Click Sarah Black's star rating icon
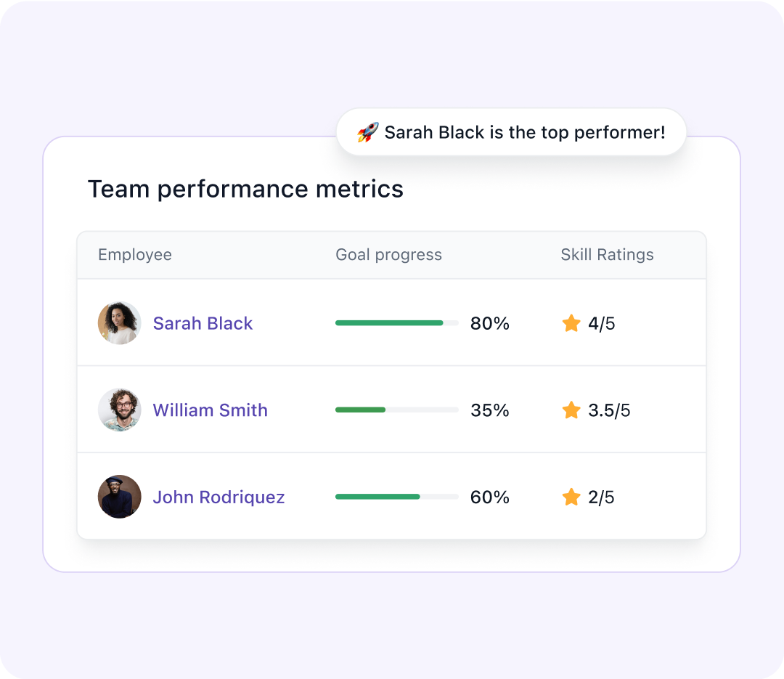784x679 pixels. click(x=571, y=323)
